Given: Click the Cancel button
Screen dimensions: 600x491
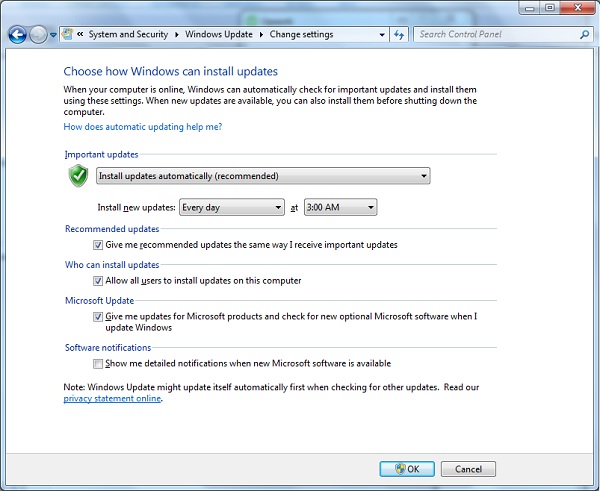Looking at the screenshot, I should (468, 469).
